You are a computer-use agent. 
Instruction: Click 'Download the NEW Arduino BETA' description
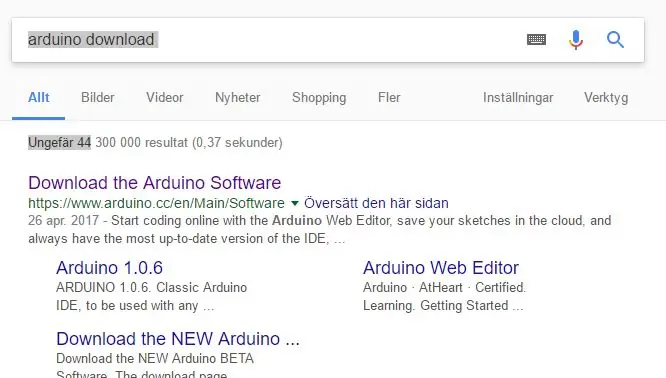click(x=155, y=358)
